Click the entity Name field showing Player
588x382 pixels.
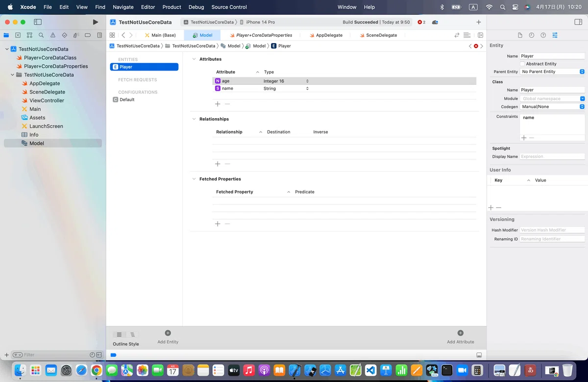[x=552, y=56]
